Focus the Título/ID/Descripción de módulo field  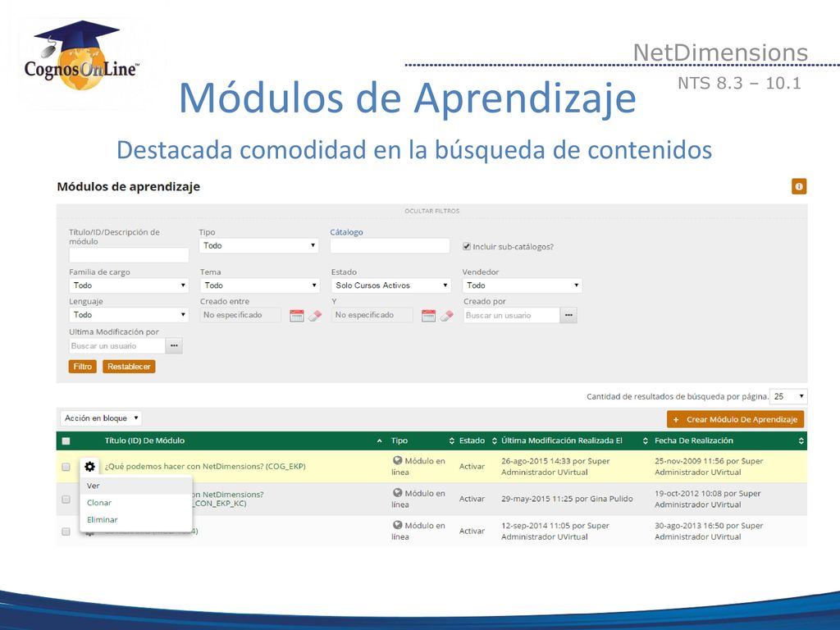(129, 255)
